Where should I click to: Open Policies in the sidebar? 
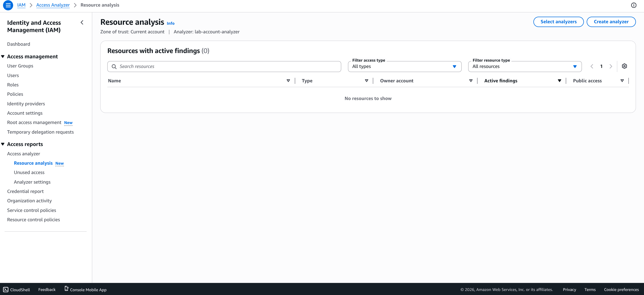(x=15, y=94)
